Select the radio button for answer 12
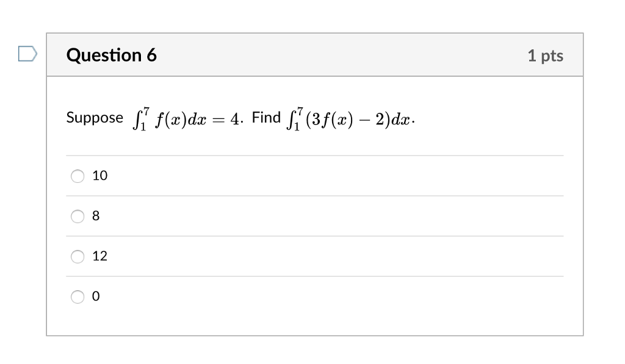 pyautogui.click(x=78, y=256)
